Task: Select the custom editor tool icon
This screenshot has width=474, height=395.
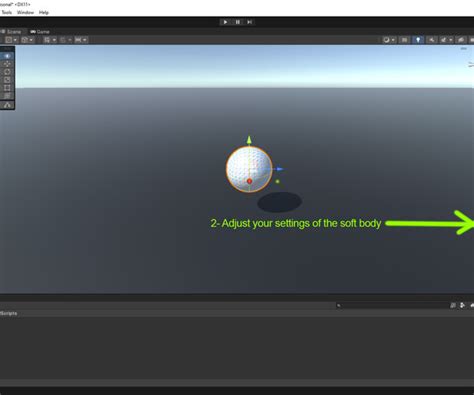Action: click(7, 105)
